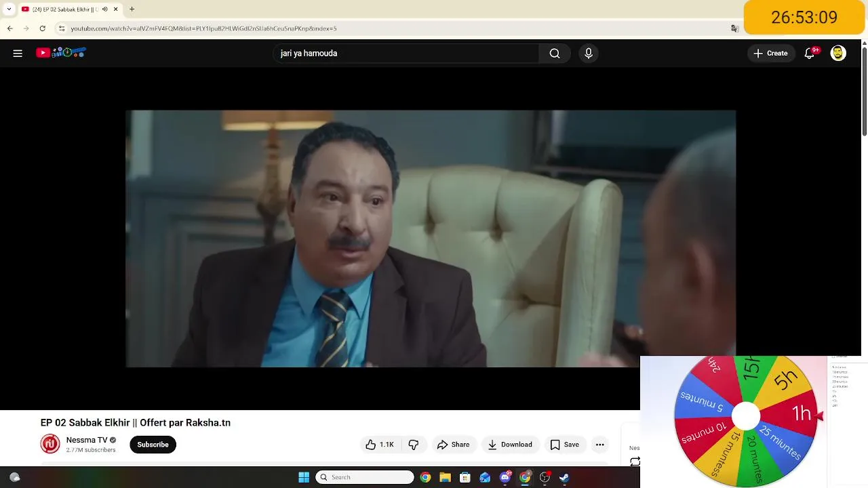
Task: Open a new browser tab
Action: tap(132, 9)
